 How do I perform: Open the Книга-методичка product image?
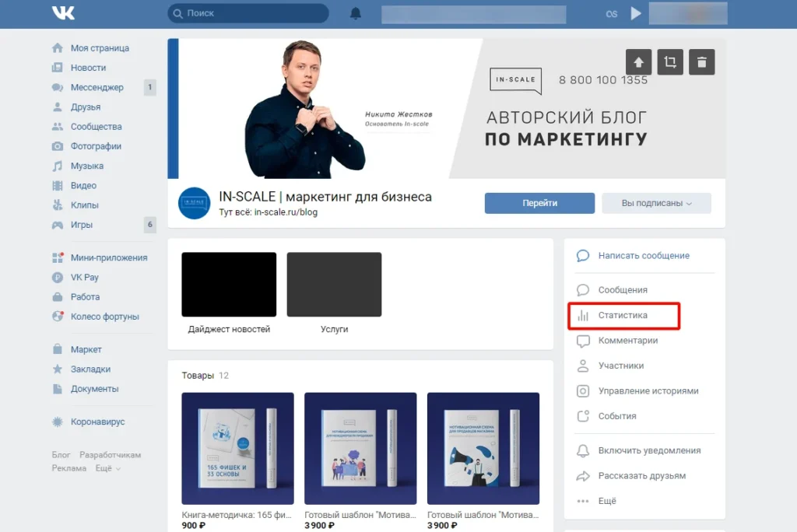click(x=237, y=448)
